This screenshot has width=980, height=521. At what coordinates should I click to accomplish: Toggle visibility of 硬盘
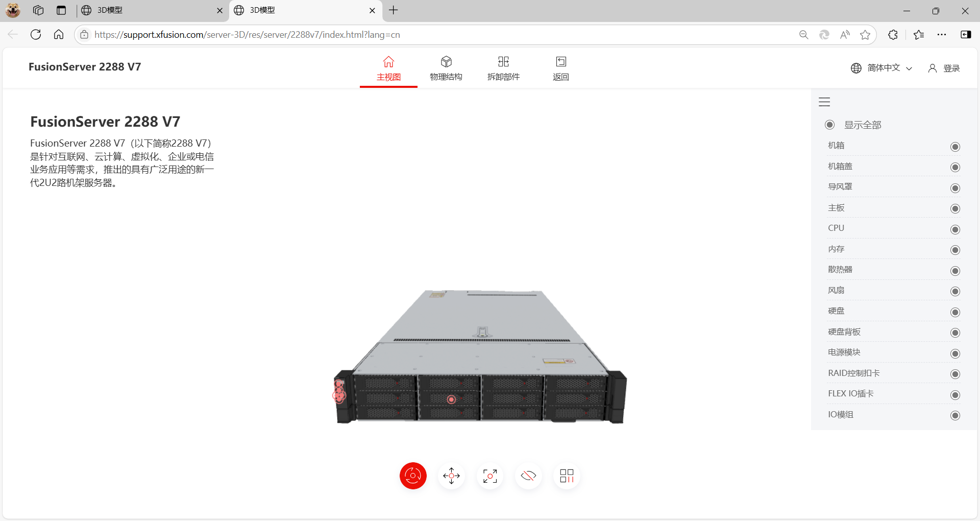click(x=955, y=313)
